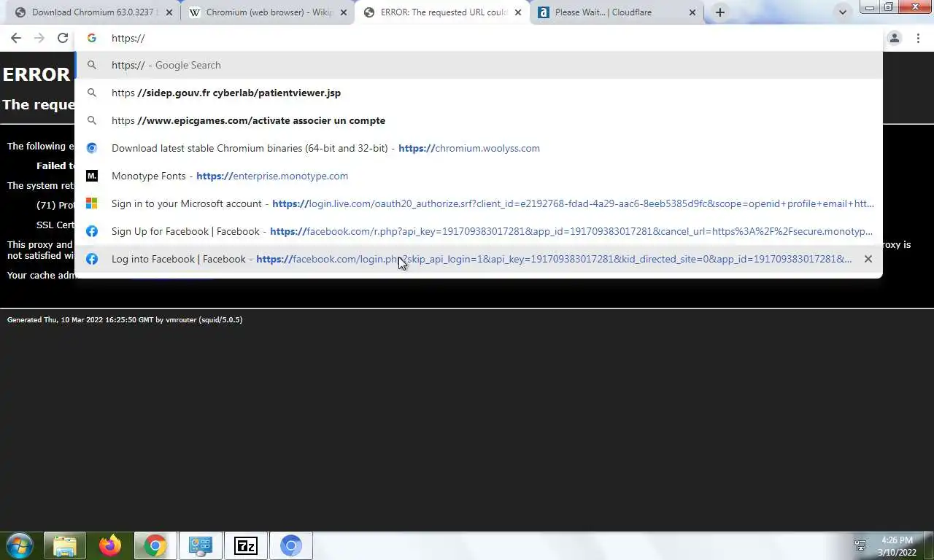Image resolution: width=934 pixels, height=560 pixels.
Task: Open Windows Explorer from the taskbar
Action: point(65,545)
